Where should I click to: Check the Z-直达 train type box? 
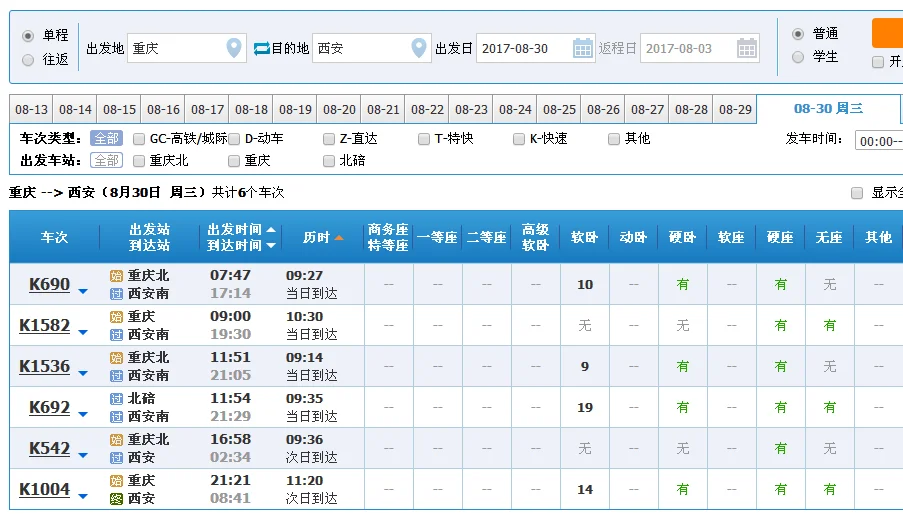(329, 139)
